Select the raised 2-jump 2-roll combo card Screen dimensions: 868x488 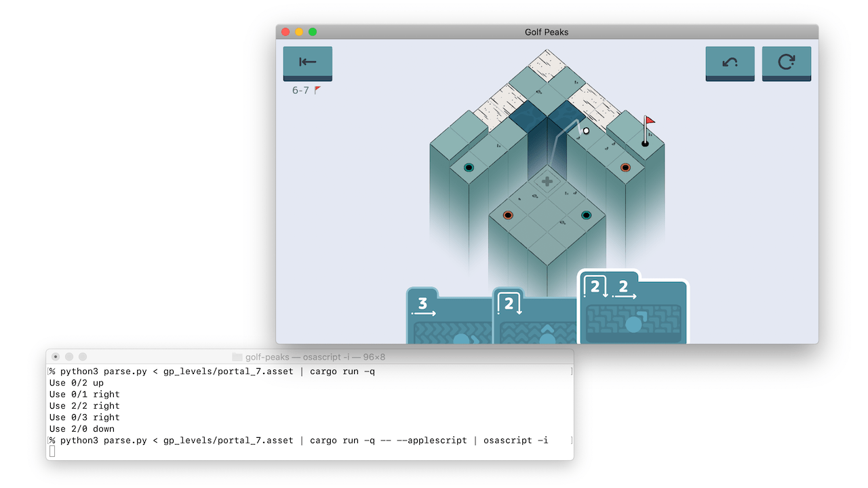pos(633,306)
